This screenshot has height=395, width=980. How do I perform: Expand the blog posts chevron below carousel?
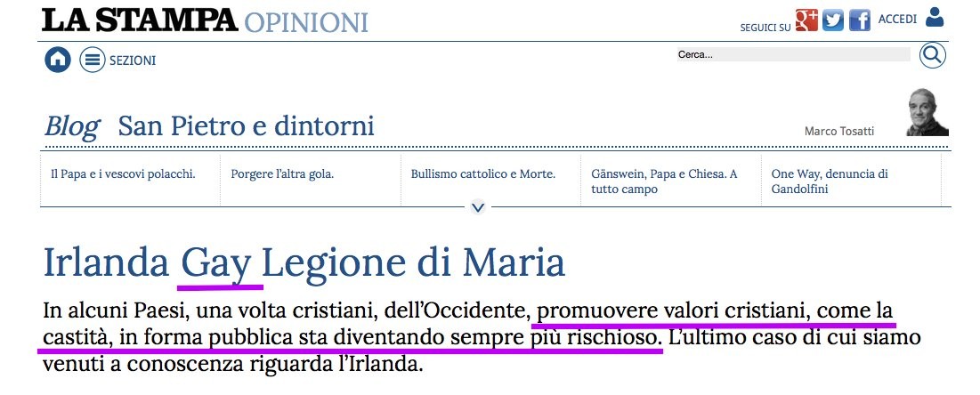point(478,207)
